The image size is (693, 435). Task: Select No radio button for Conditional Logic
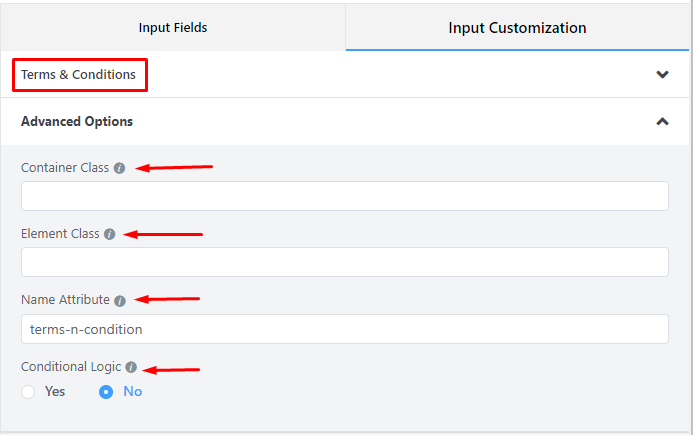click(x=106, y=392)
